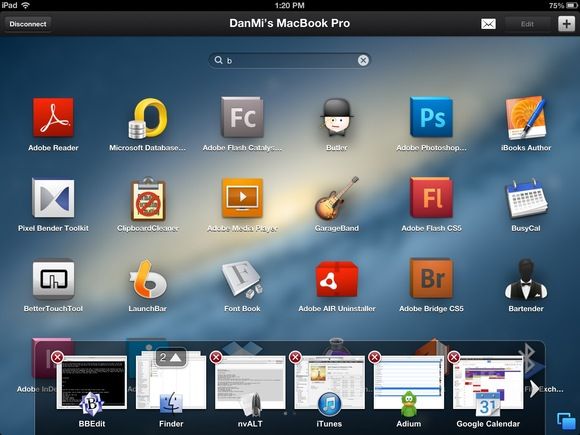Tap the BBEdit app icon badge

click(91, 404)
